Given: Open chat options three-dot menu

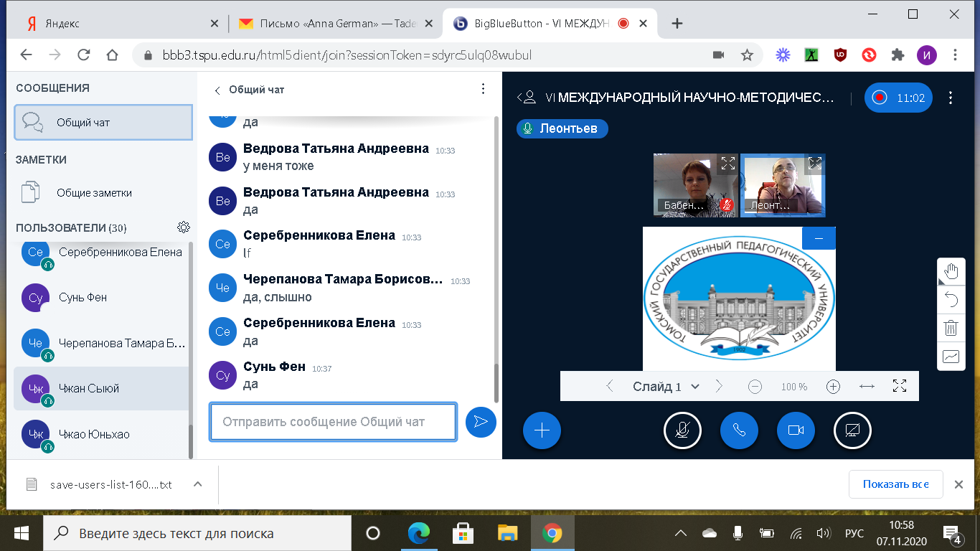Looking at the screenshot, I should tap(483, 89).
